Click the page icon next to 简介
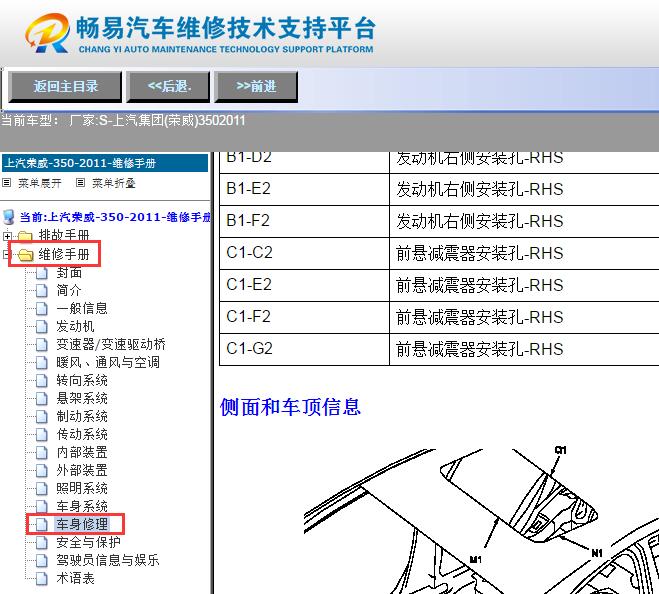 pos(42,290)
